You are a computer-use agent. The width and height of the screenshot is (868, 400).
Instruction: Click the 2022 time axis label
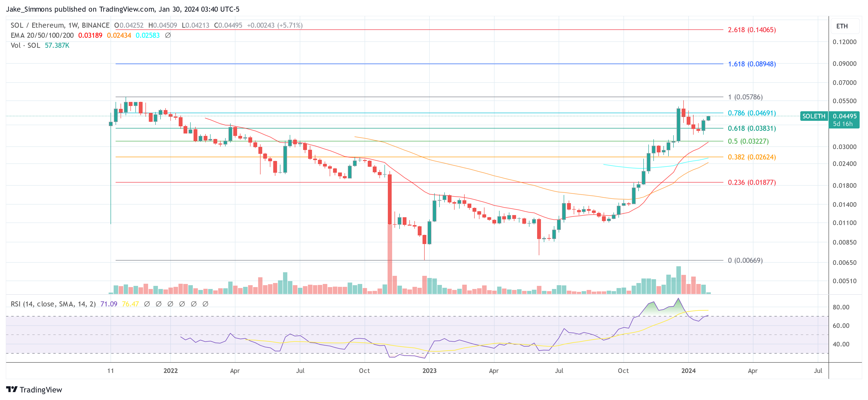click(x=171, y=371)
